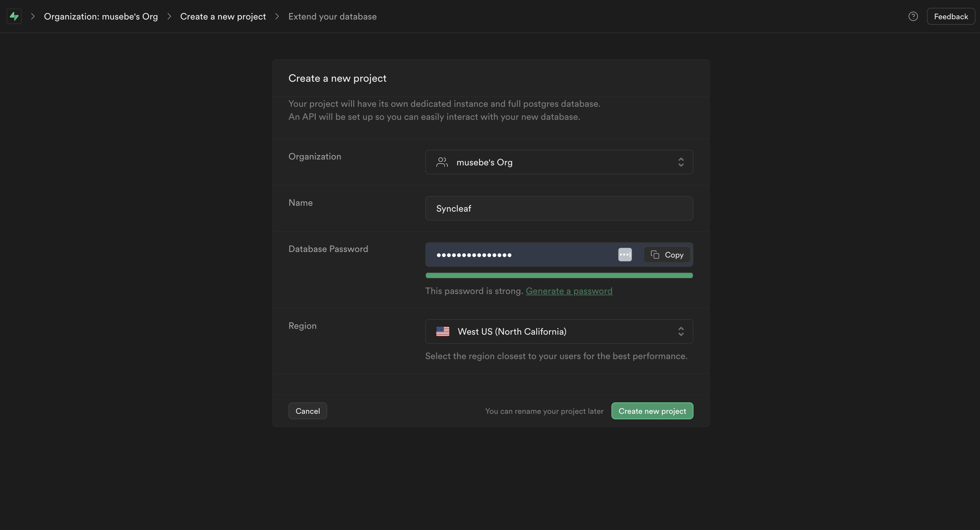Image resolution: width=980 pixels, height=530 pixels.
Task: Open the Organization dropdown musebe's Org
Action: click(558, 162)
